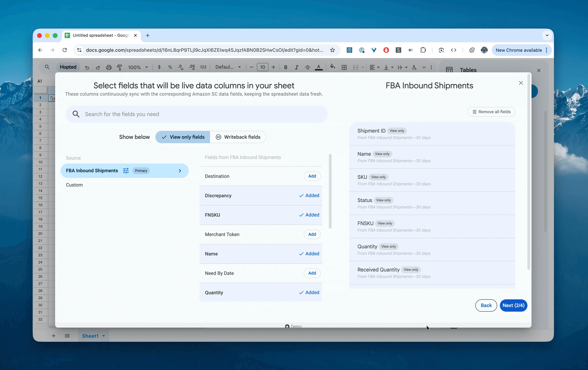Click the undo arrow in the toolbar
Viewport: 588px width, 370px height.
point(87,67)
